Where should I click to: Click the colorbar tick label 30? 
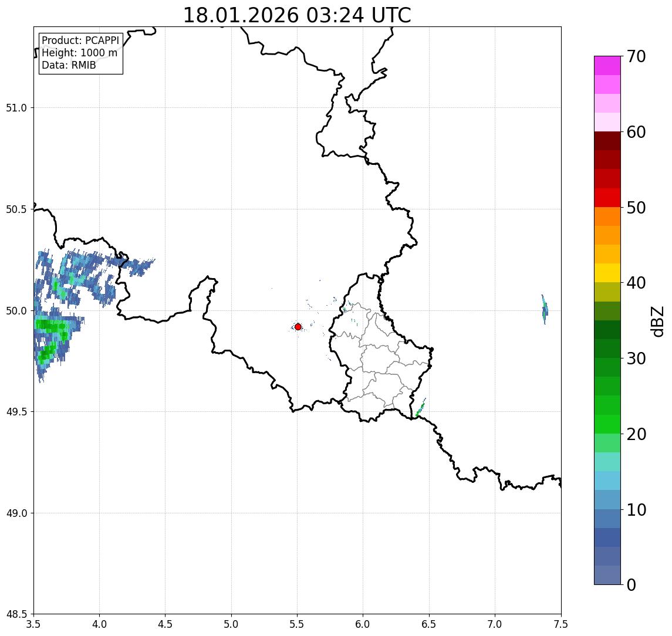tap(636, 358)
